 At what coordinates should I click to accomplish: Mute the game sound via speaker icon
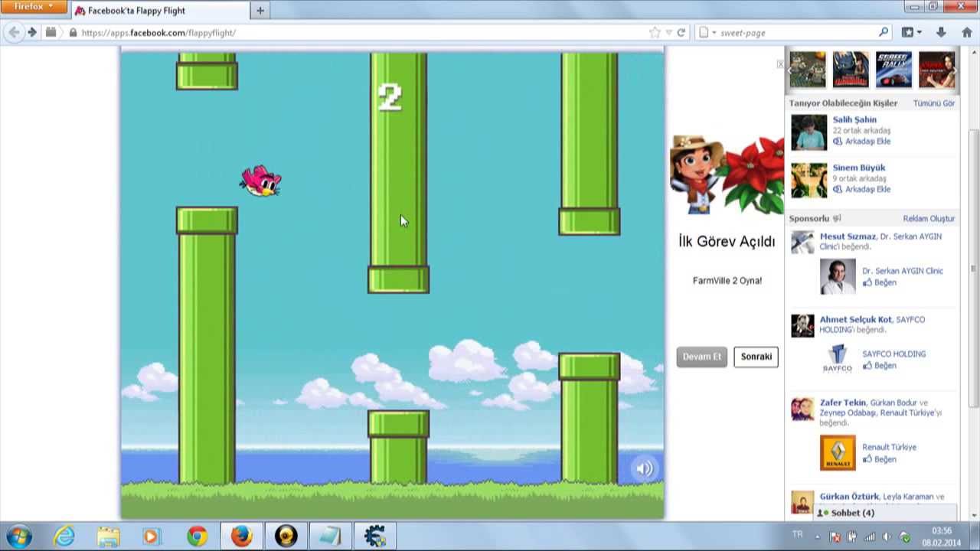click(645, 469)
